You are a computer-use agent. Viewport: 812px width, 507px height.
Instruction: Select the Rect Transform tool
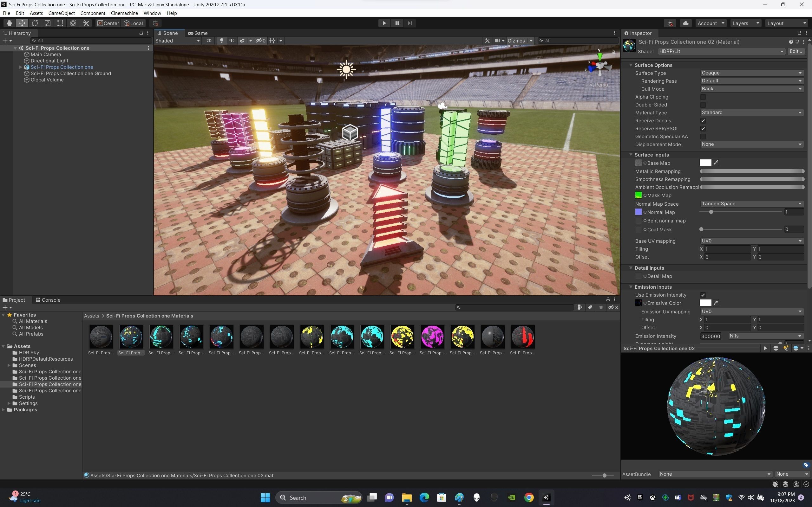pos(60,23)
